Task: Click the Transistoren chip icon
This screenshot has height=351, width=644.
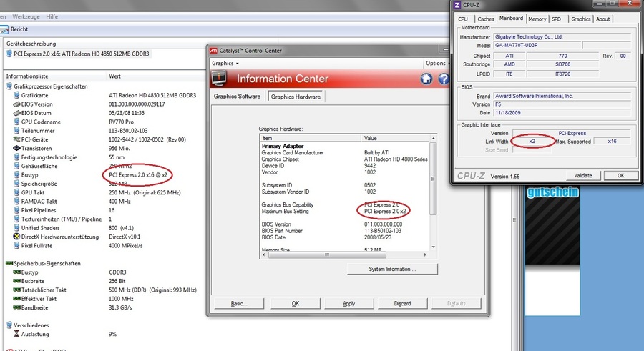Action: 16,148
